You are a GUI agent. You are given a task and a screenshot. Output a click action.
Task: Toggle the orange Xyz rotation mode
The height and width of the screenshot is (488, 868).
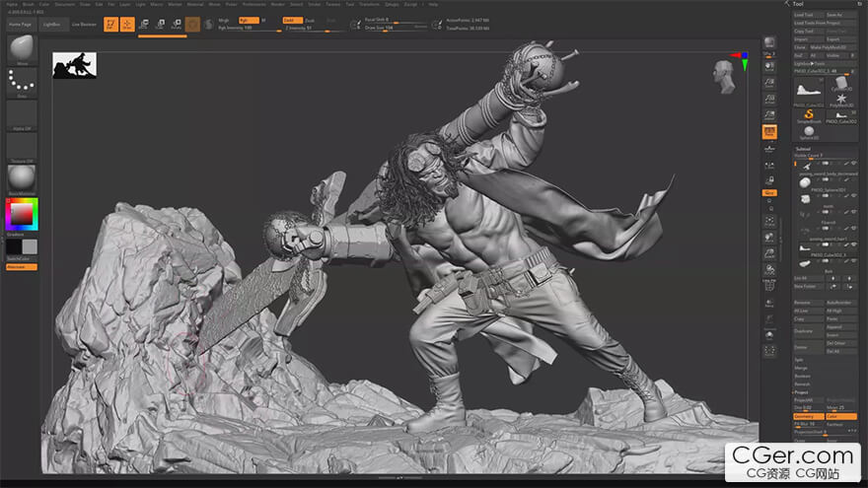[x=769, y=192]
